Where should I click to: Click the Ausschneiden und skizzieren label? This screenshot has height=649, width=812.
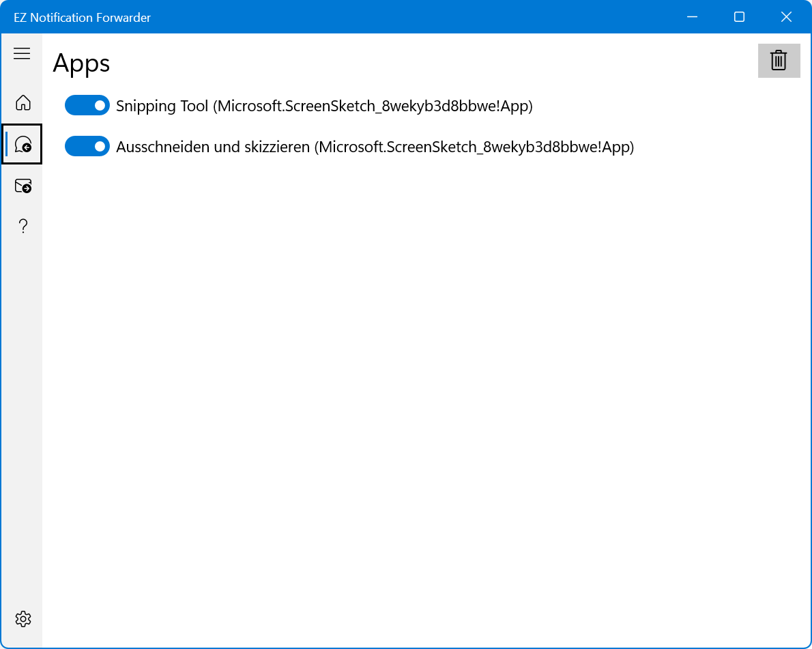[375, 147]
